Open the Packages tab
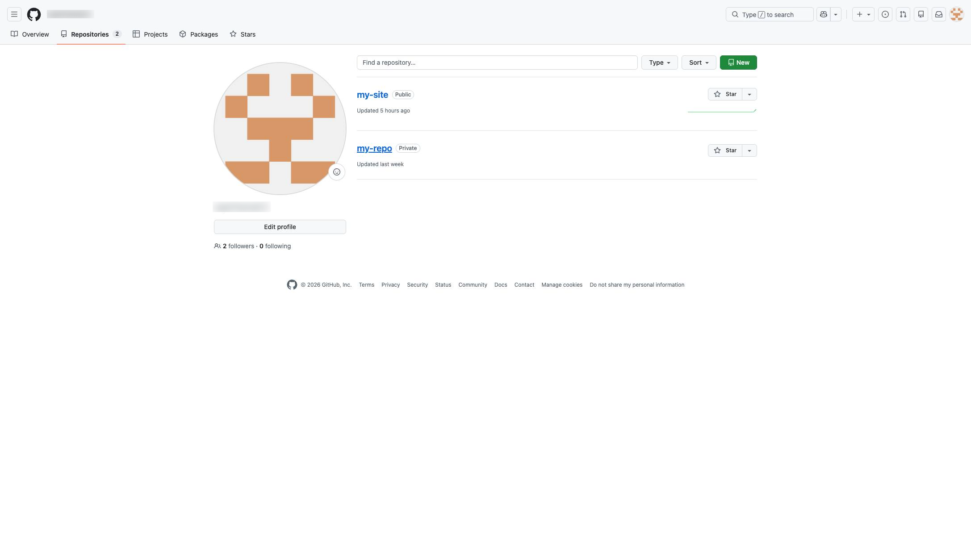971x560 pixels. click(x=199, y=34)
